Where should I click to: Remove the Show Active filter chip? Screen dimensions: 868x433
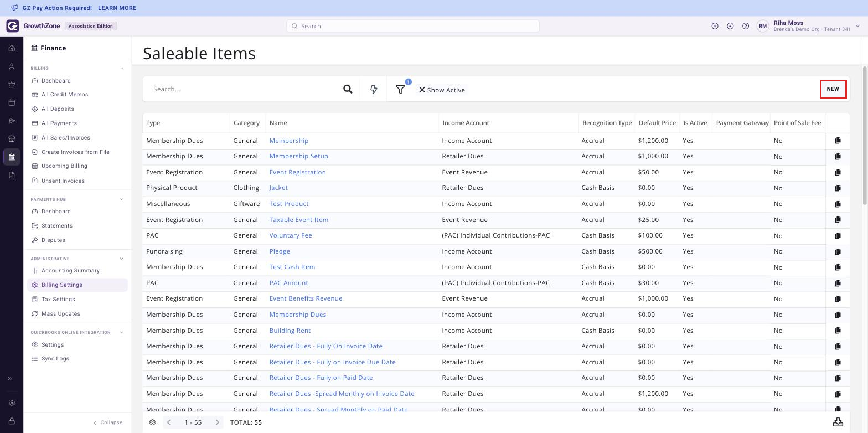pyautogui.click(x=422, y=90)
